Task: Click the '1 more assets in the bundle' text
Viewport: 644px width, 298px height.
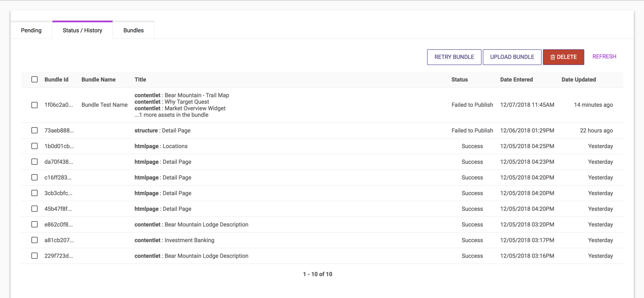Action: coord(171,115)
